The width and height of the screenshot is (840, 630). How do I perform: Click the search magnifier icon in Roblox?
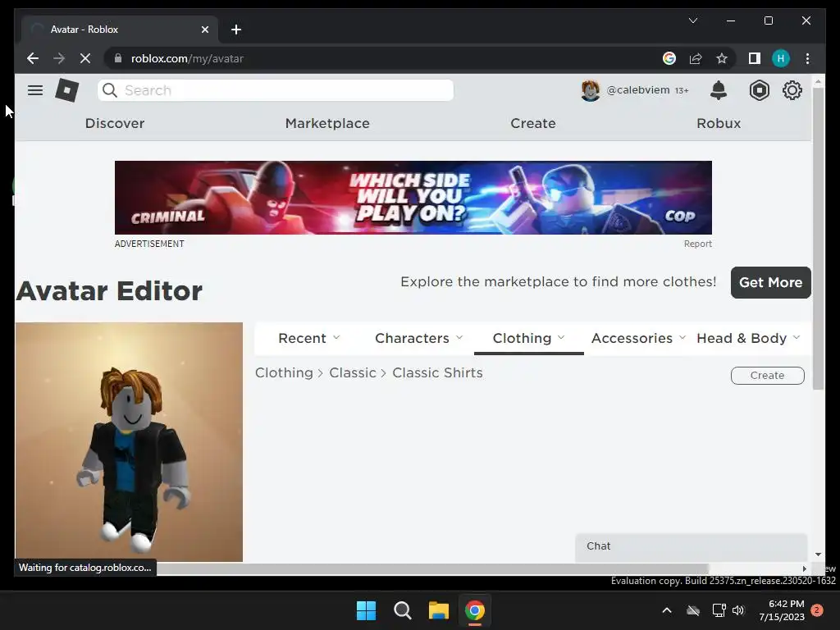pos(110,90)
